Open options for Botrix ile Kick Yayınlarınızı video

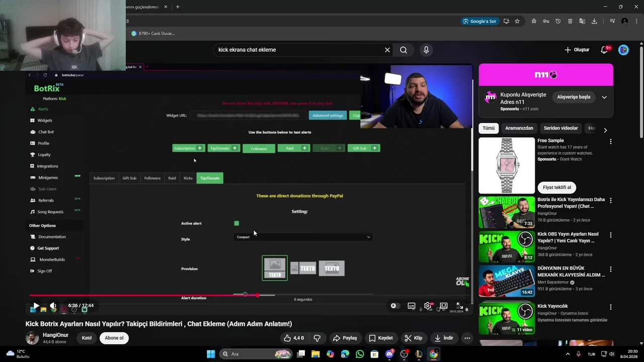coord(611,200)
